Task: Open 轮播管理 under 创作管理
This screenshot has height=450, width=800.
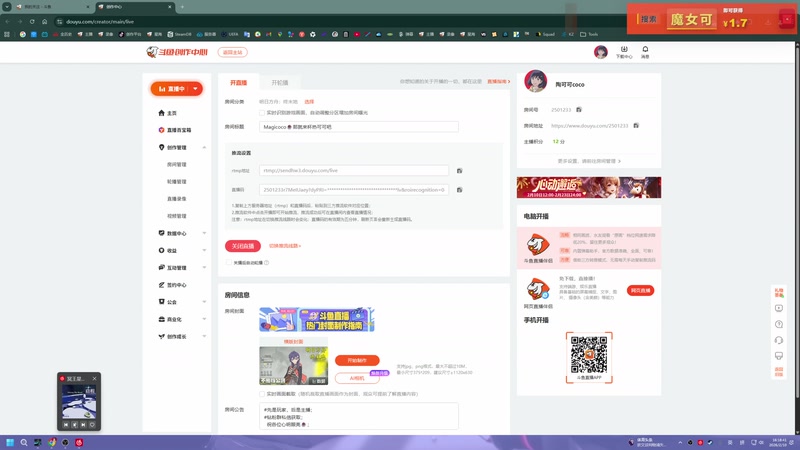Action: point(177,182)
